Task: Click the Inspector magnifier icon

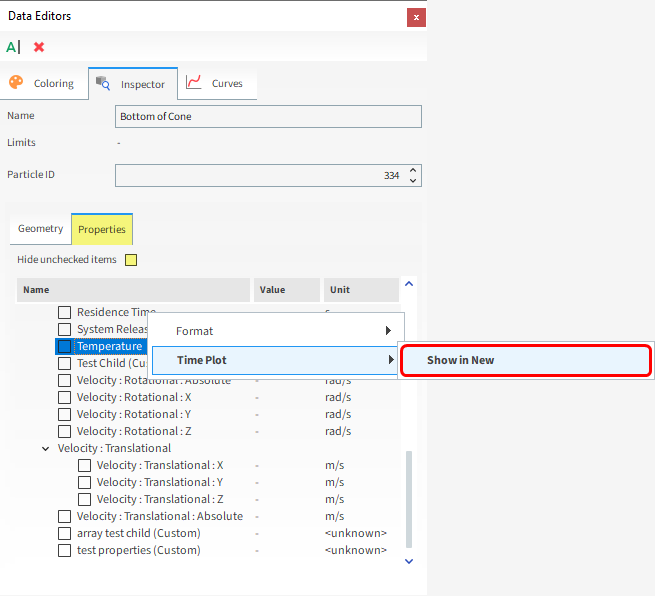Action: point(103,84)
